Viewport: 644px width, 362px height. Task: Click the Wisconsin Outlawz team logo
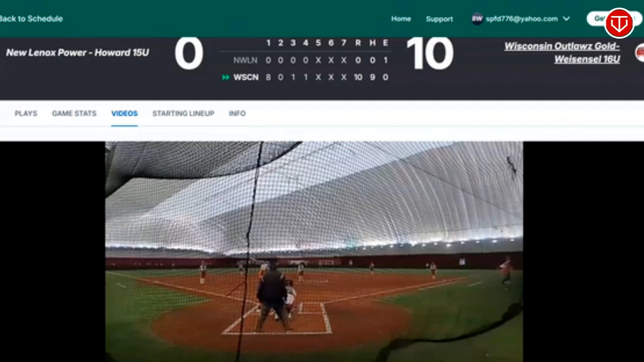640,53
